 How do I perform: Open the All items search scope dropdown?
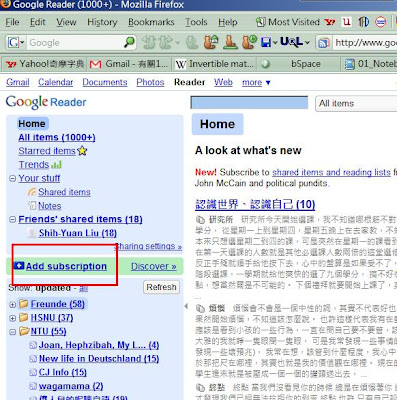pyautogui.click(x=356, y=103)
